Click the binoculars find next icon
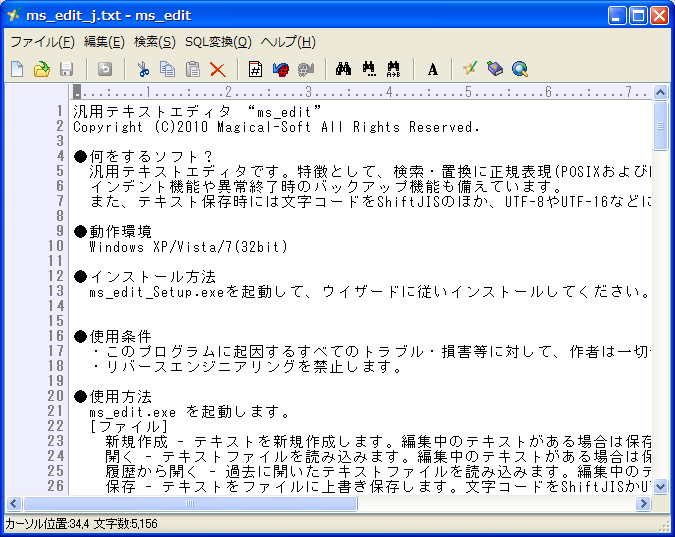The width and height of the screenshot is (675, 537). pyautogui.click(x=369, y=69)
